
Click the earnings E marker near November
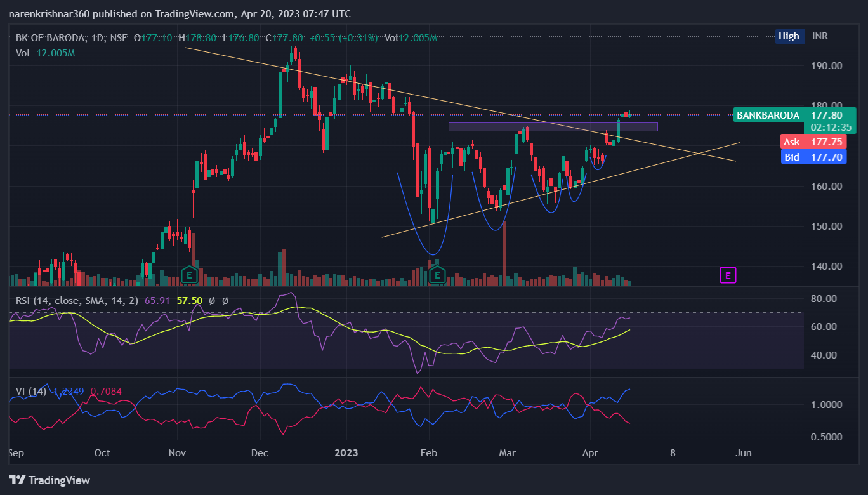[188, 275]
